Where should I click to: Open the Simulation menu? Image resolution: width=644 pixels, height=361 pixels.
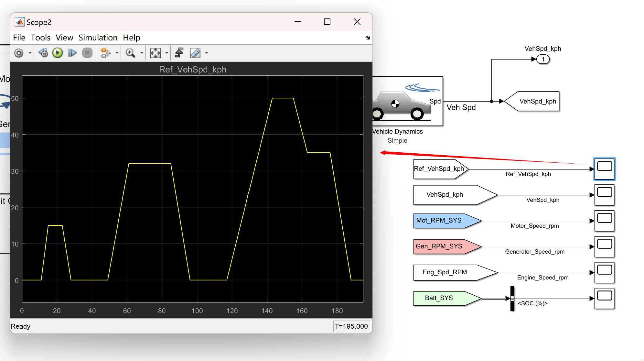click(x=98, y=38)
